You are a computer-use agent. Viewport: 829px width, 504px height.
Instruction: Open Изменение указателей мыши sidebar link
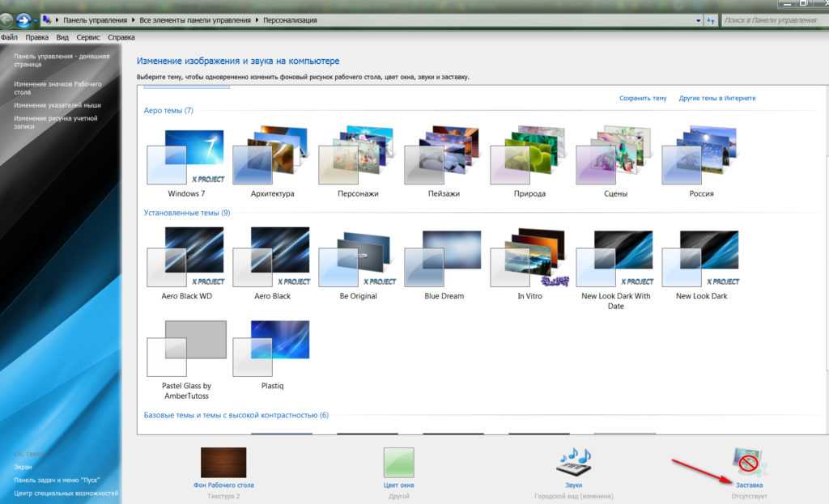(x=57, y=105)
